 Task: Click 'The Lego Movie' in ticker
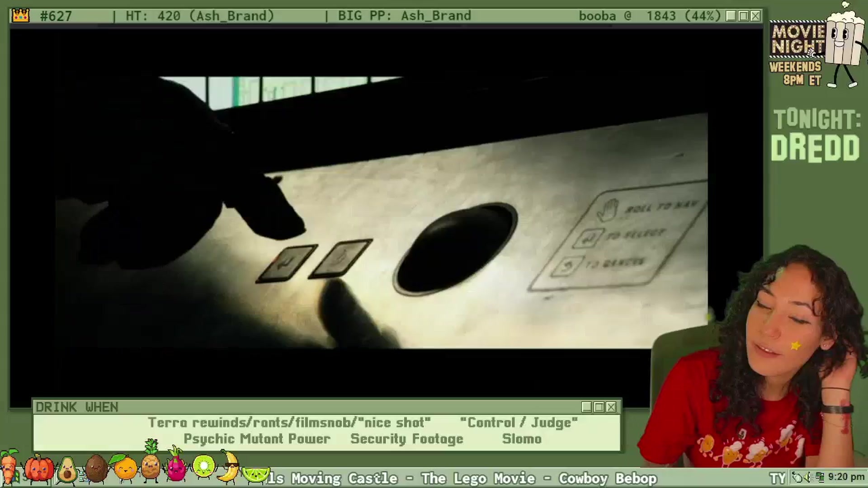(x=478, y=478)
